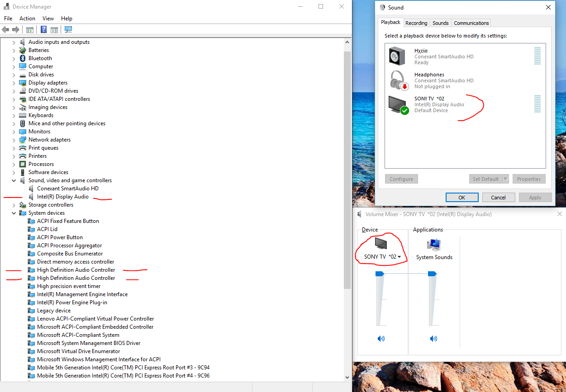Mute the SONY TV device in Volume Mixer
This screenshot has width=566, height=392.
pos(381,338)
